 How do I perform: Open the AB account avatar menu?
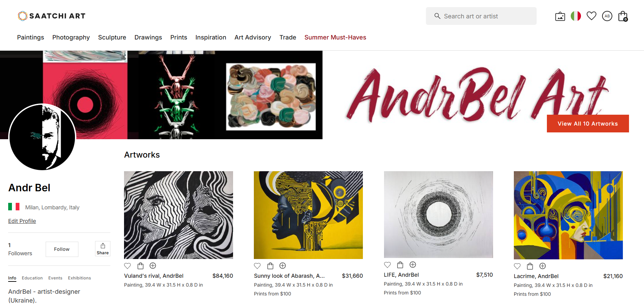pyautogui.click(x=607, y=16)
